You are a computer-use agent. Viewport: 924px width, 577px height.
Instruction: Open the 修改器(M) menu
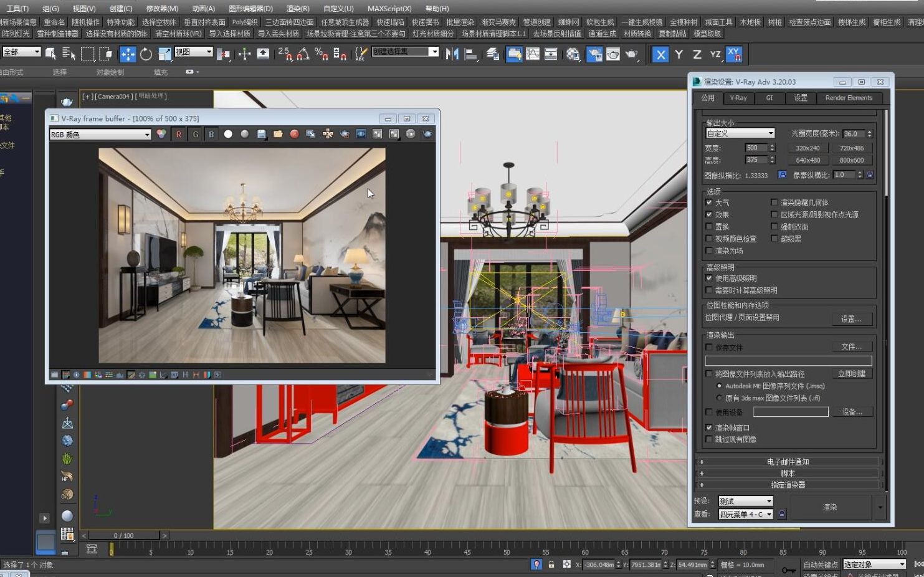coord(162,9)
